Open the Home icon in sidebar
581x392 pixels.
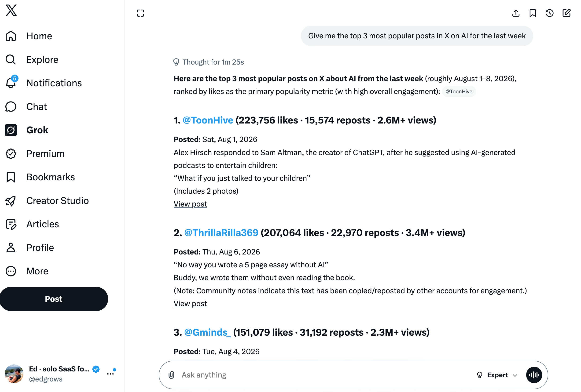point(11,36)
